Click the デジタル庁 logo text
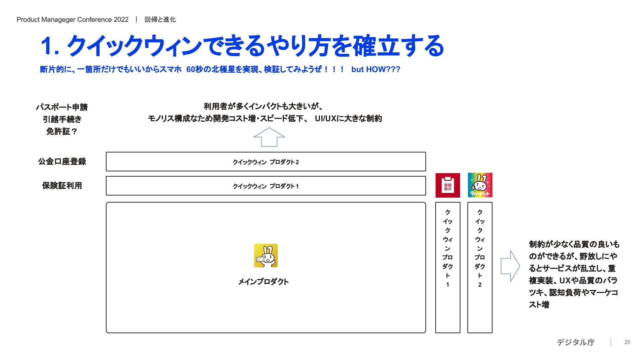 (x=576, y=342)
